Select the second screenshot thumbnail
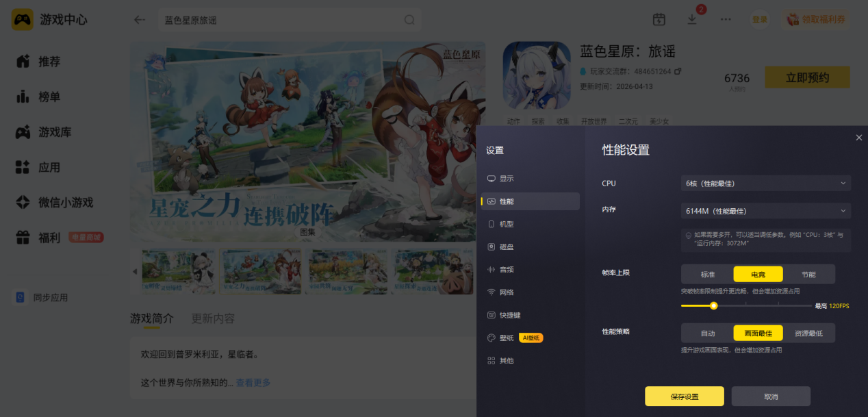The width and height of the screenshot is (868, 417). (261, 272)
